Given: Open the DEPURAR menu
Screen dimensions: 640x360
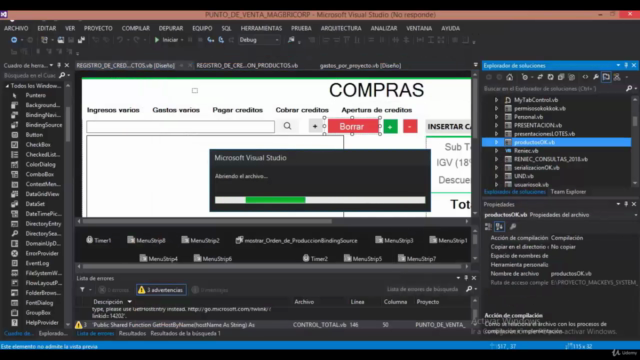Looking at the screenshot, I should [171, 28].
